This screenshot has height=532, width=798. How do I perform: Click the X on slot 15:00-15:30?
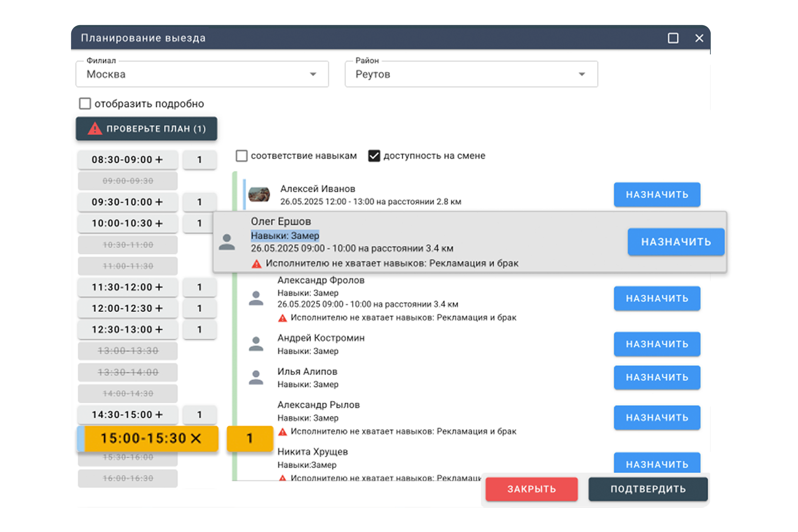[x=196, y=438]
